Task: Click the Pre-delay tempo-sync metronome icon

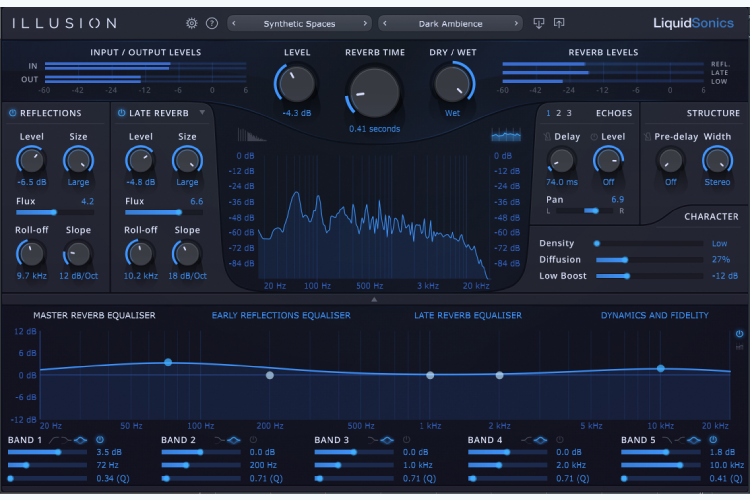Action: [x=648, y=137]
